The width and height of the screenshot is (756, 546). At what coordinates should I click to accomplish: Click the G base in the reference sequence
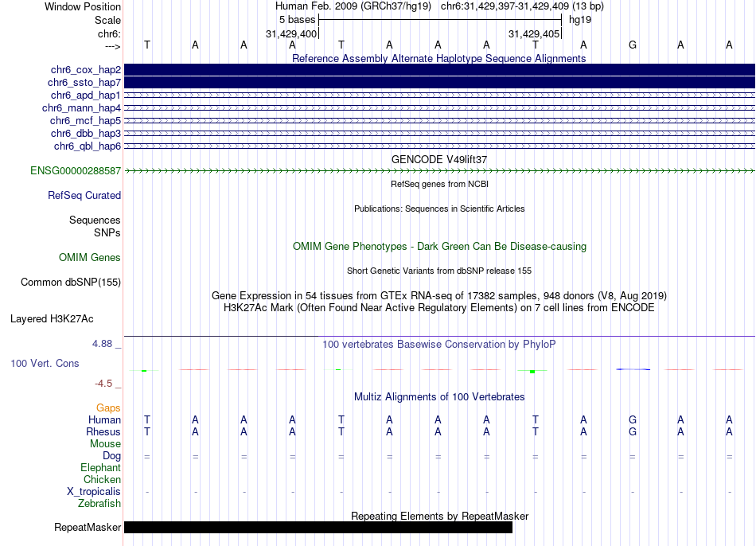click(x=633, y=45)
